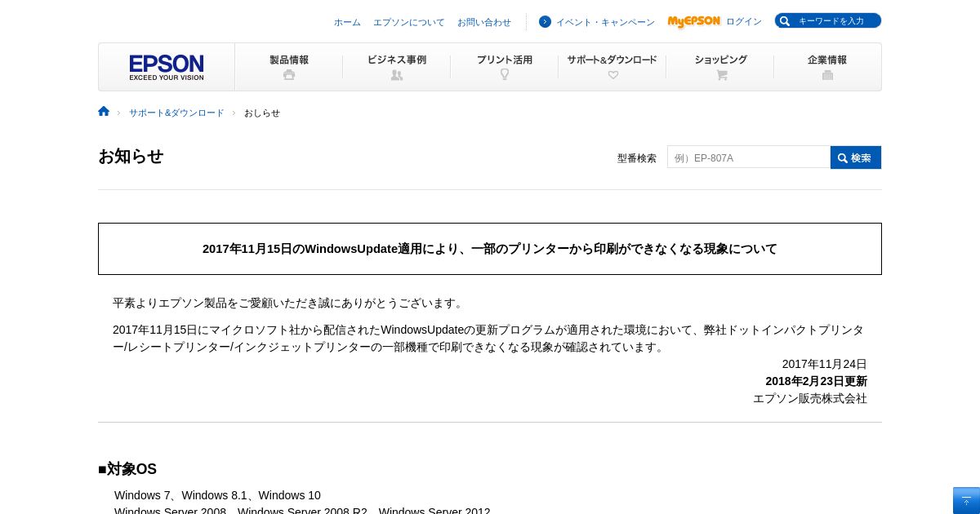Click the blue home icon in breadcrumb
Image resolution: width=980 pixels, height=514 pixels.
tap(104, 112)
